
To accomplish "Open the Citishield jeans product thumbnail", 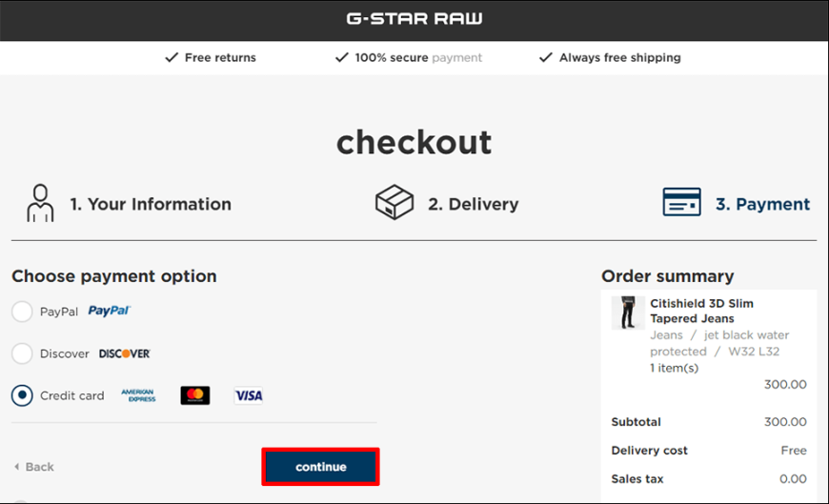I will click(628, 312).
